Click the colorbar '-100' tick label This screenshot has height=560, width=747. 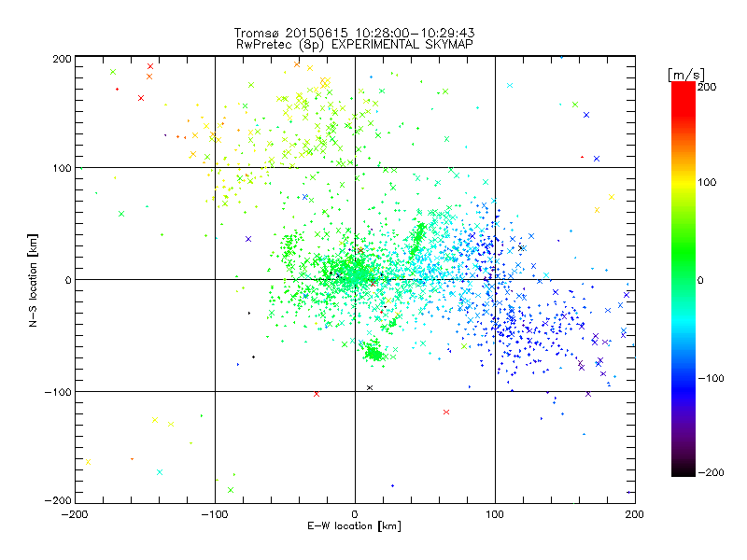pos(711,378)
